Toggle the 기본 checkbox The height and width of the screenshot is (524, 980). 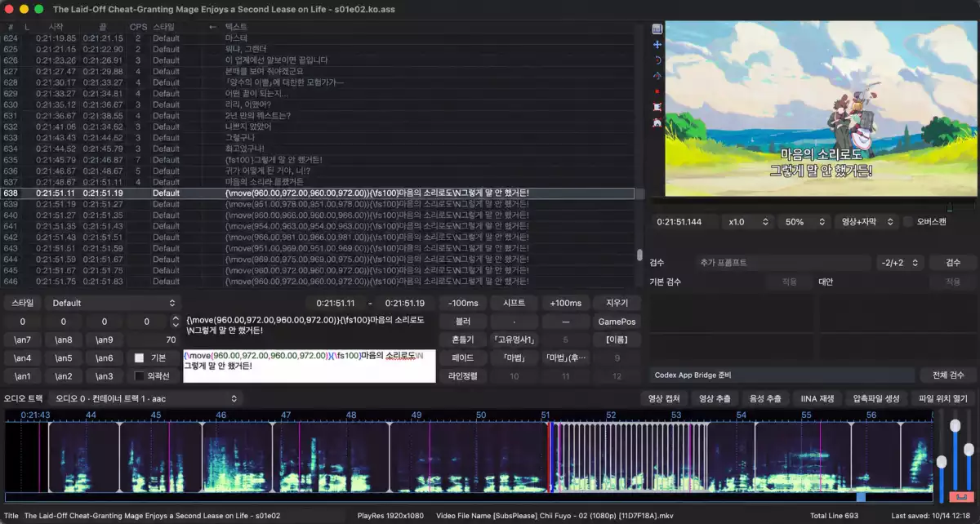tap(139, 357)
